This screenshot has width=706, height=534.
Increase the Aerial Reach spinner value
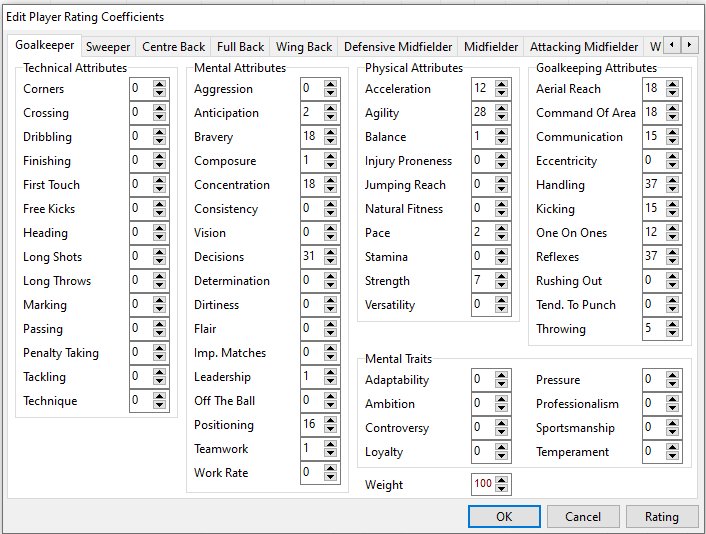672,84
